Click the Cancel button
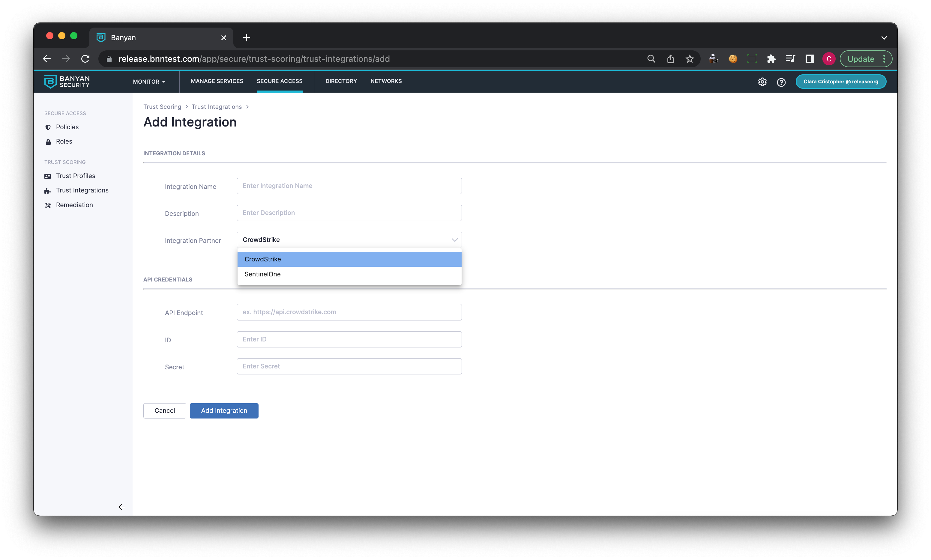 pos(165,411)
